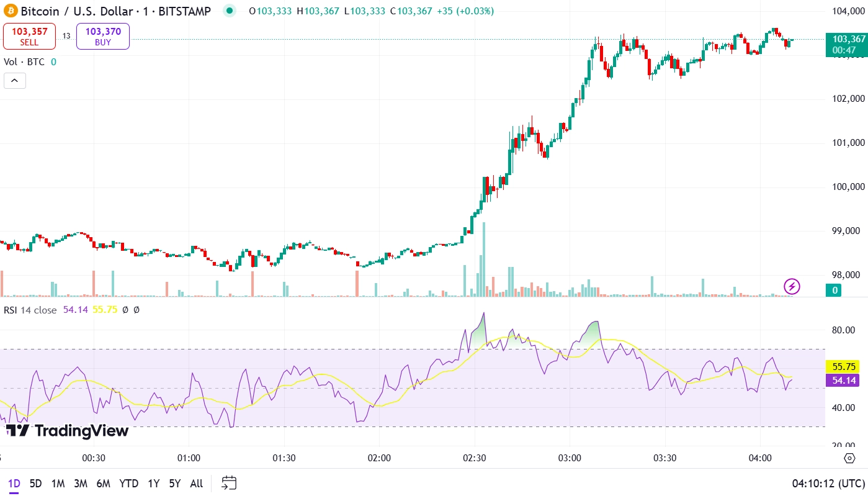Click the 104,000 price axis label
The width and height of the screenshot is (868, 496).
coord(848,11)
